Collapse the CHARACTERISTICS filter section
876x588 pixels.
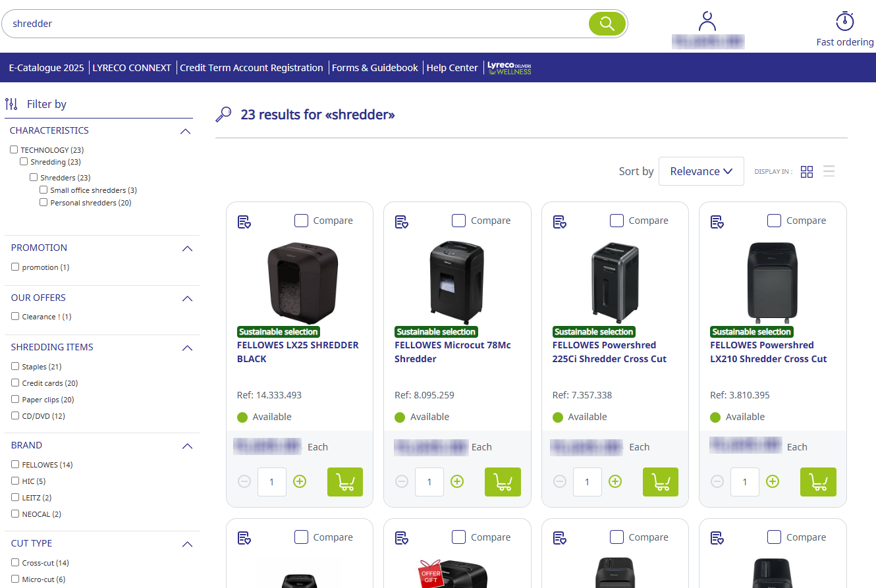click(186, 131)
